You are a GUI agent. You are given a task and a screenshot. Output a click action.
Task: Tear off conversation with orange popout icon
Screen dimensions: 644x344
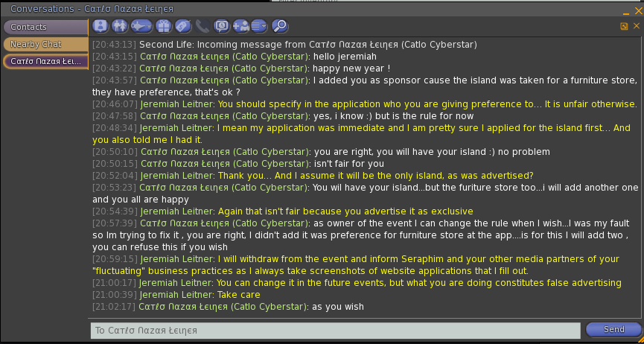click(x=624, y=26)
